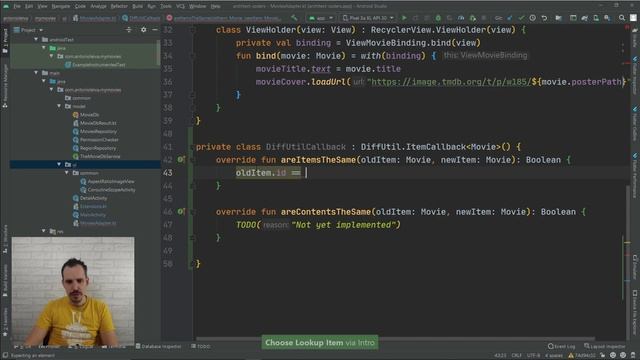This screenshot has width=640, height=360.
Task: Open the Project tool window side tab
Action: tap(5, 41)
